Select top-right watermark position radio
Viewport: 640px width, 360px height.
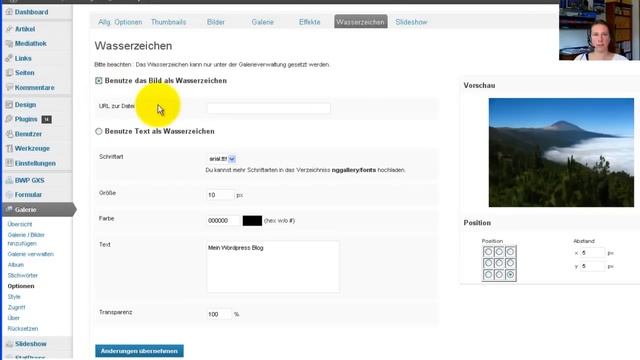pyautogui.click(x=510, y=251)
